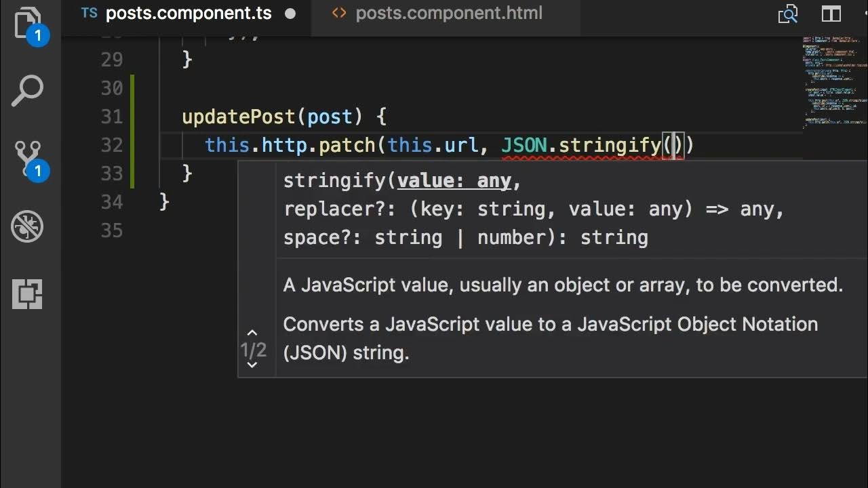Open the Explorer view in activity bar
Image resolution: width=868 pixels, height=488 pixels.
click(27, 24)
